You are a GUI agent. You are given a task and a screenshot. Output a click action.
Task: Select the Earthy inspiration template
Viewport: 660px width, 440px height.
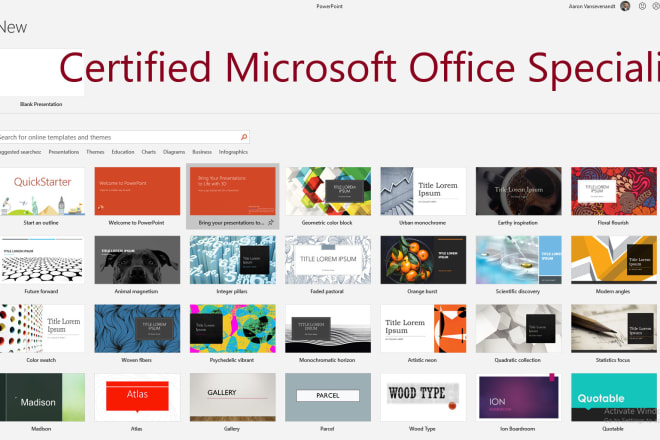coord(519,191)
